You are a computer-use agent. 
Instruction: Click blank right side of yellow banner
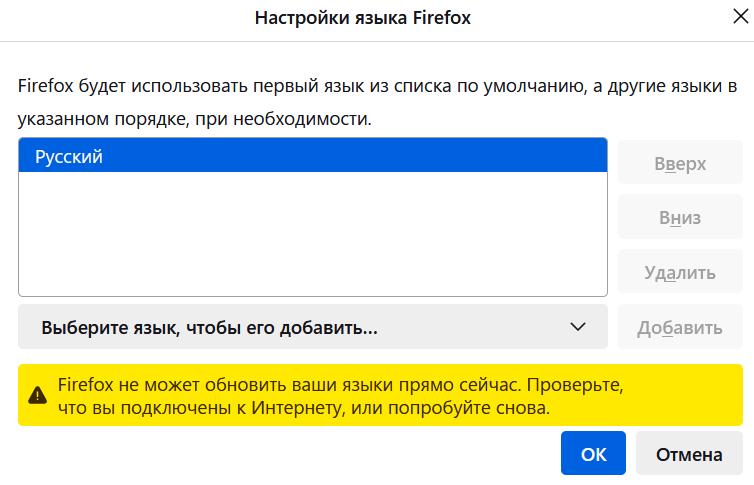pyautogui.click(x=690, y=396)
